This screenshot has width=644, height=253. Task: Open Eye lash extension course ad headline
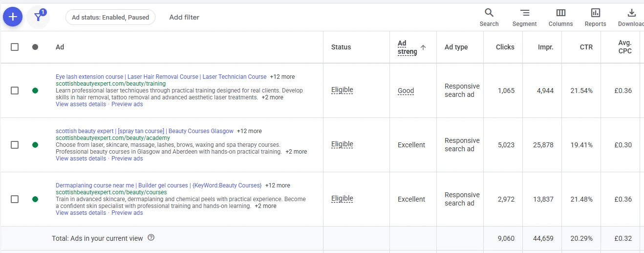161,77
